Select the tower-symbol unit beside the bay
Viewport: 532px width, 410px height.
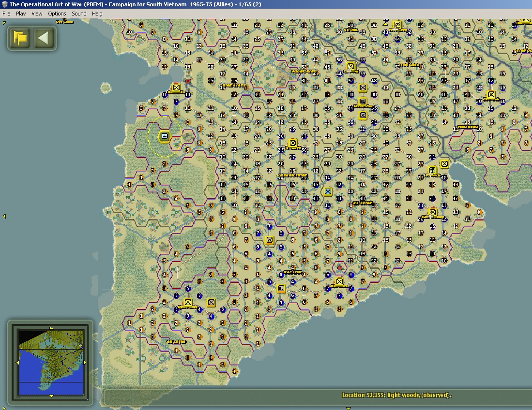[432, 171]
